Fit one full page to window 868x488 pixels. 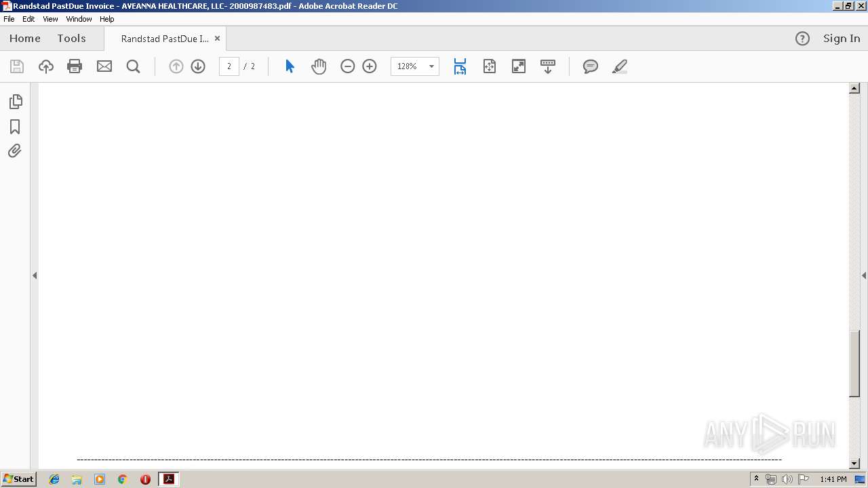(x=490, y=66)
